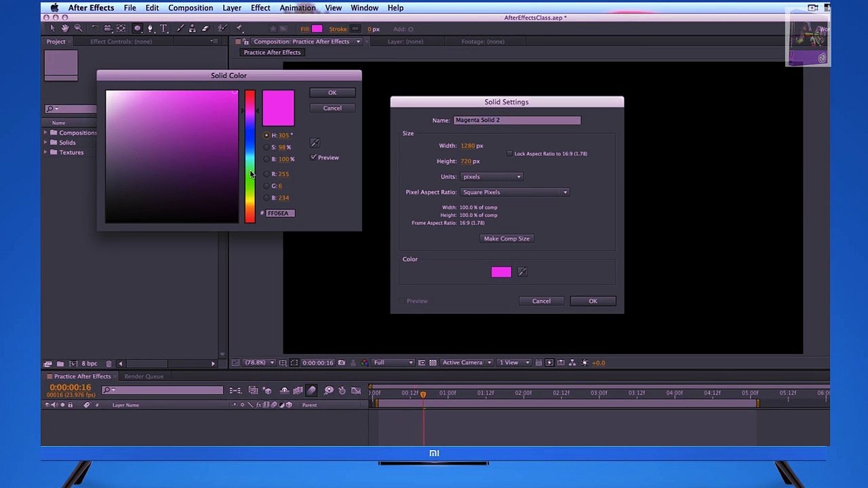Click OK in Solid Color dialog
The image size is (868, 488).
click(x=332, y=93)
